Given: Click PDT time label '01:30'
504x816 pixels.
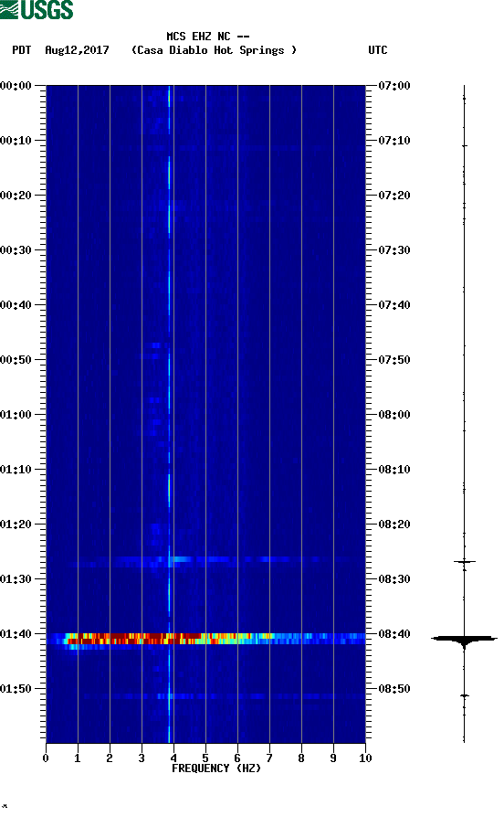Looking at the screenshot, I should click(x=16, y=579).
